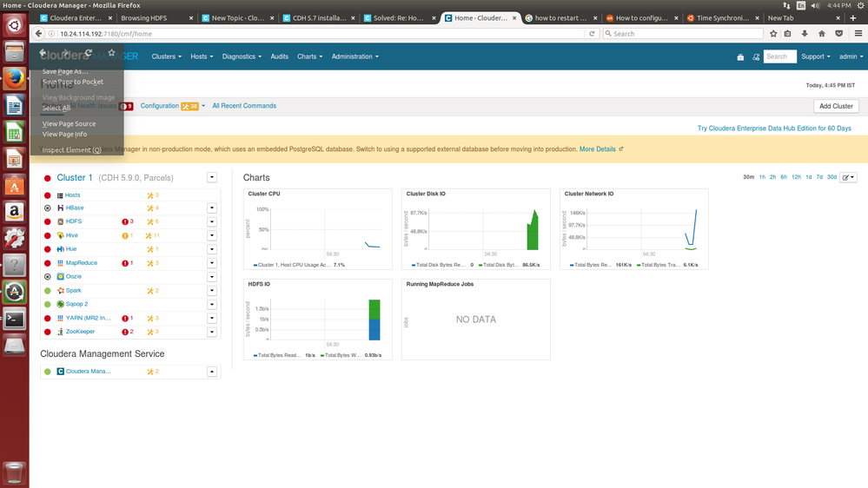Select View Page Source in context menu
This screenshot has width=868, height=488.
click(69, 124)
